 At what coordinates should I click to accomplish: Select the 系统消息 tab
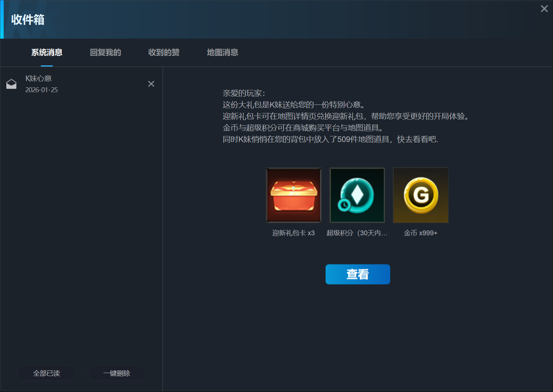(46, 52)
